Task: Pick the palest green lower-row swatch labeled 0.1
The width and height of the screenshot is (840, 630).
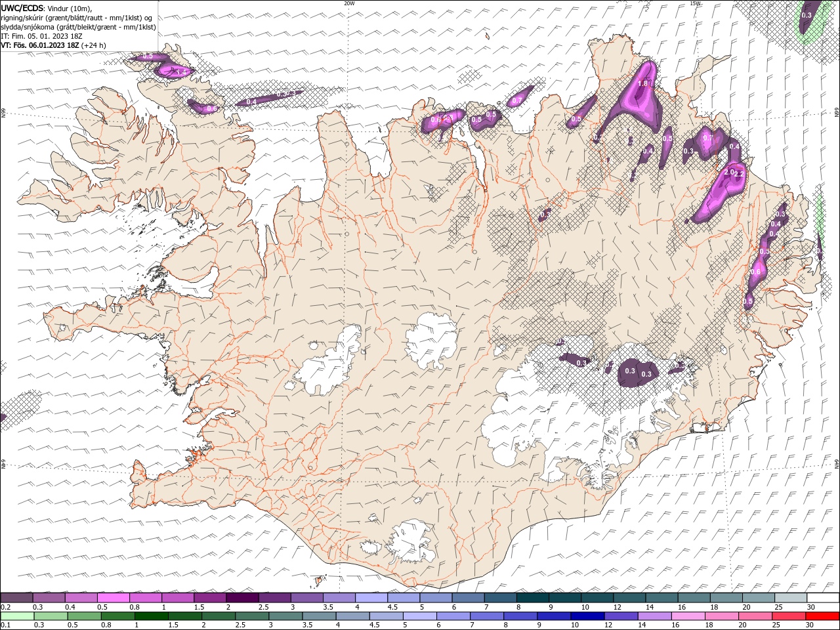Action: 16,616
